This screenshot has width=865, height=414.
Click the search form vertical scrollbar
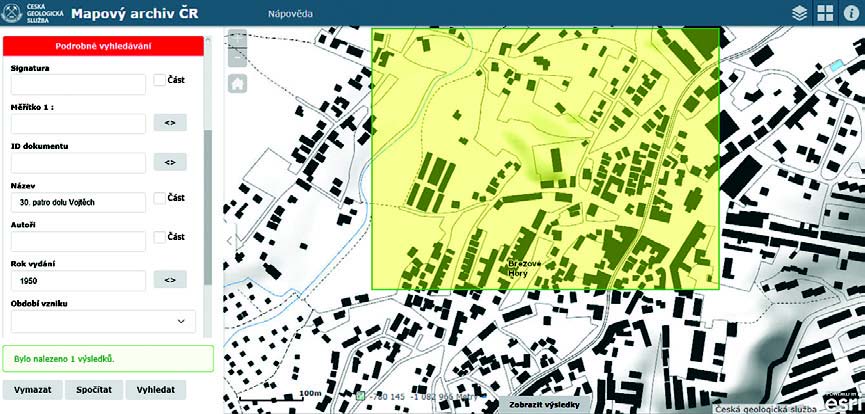[208, 200]
